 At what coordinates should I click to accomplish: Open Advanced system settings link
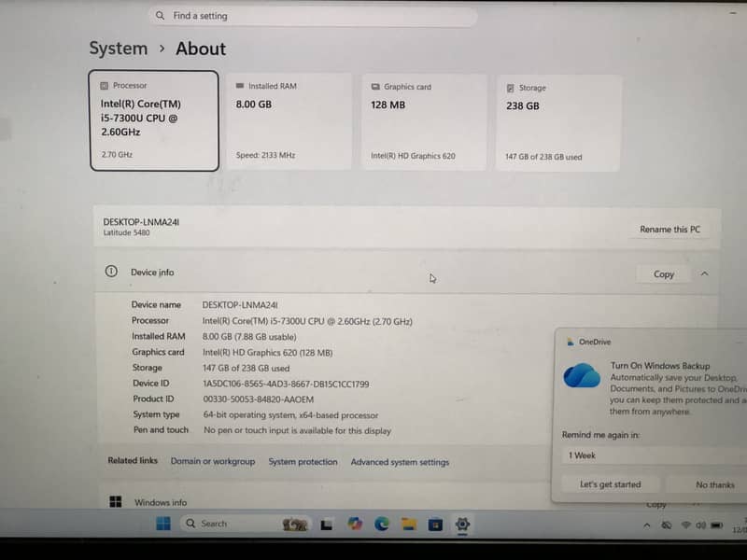click(400, 462)
